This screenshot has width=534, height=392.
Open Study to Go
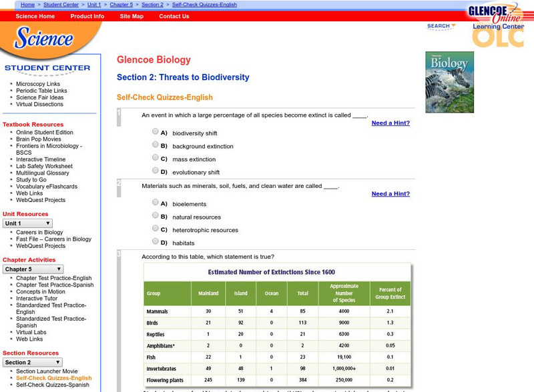(31, 180)
